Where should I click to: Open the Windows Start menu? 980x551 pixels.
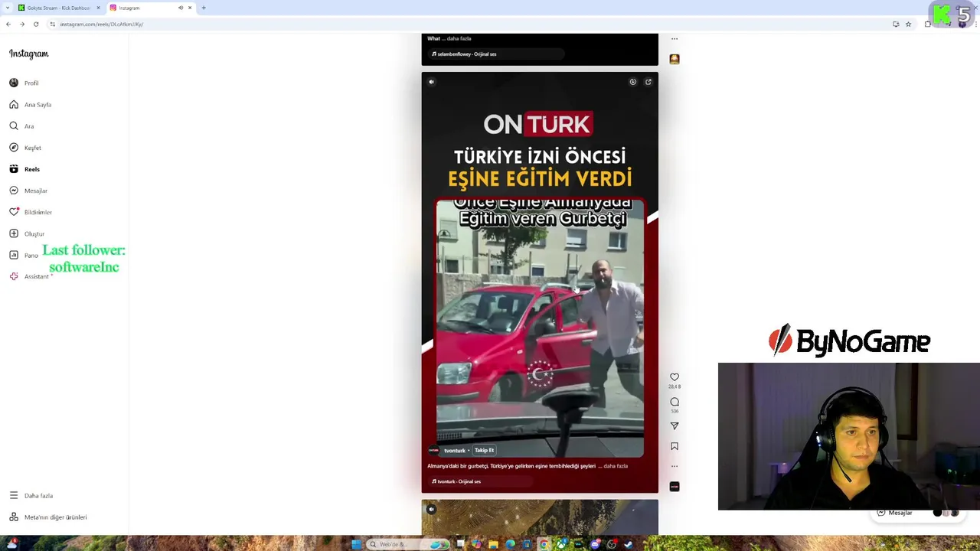point(356,544)
